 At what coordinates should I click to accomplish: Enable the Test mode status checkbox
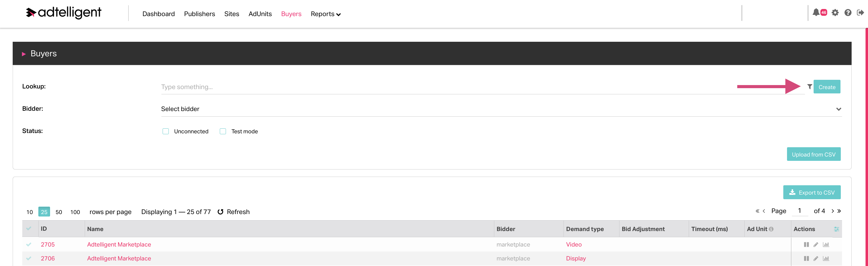(x=223, y=131)
